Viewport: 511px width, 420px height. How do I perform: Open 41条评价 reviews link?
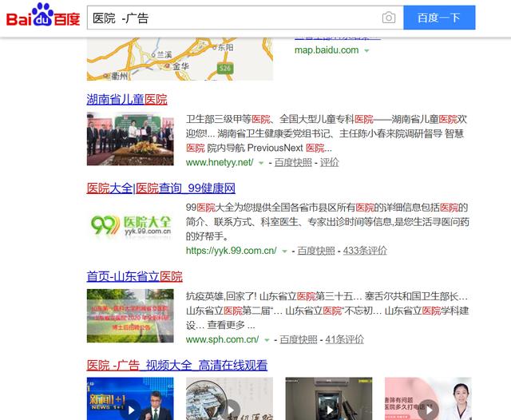tap(344, 339)
